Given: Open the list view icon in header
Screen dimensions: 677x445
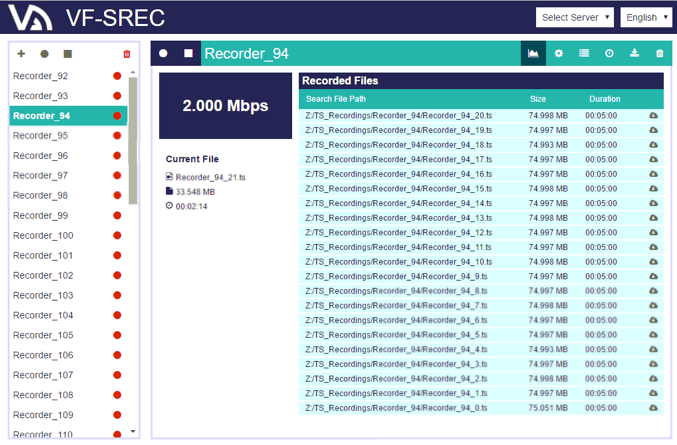Looking at the screenshot, I should pos(584,53).
